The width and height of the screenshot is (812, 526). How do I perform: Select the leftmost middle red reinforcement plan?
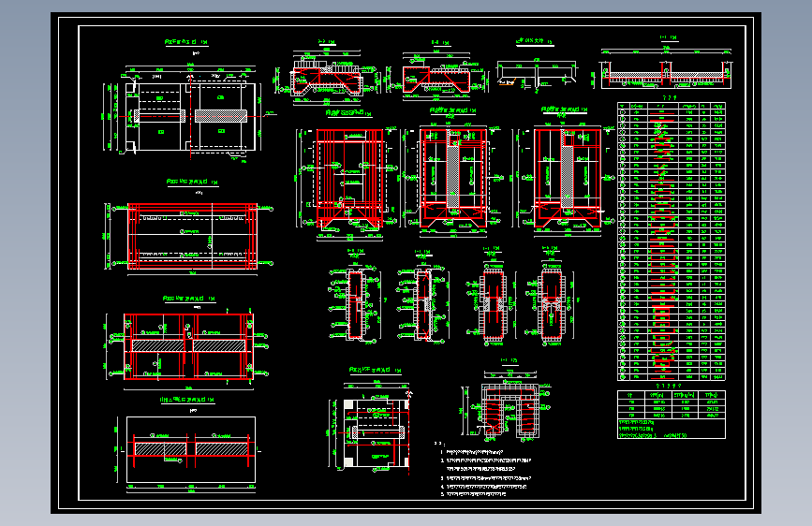coord(349,179)
